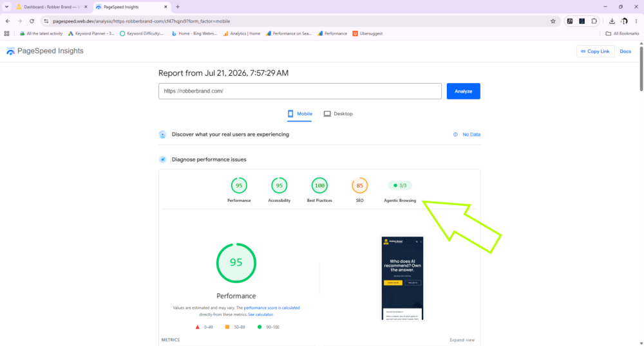Expand the metrics with Expand view

click(x=462, y=340)
